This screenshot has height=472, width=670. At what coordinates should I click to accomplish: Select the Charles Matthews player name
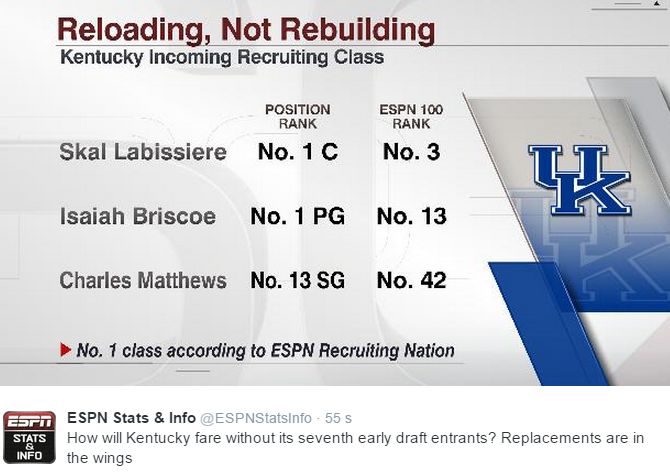[143, 280]
